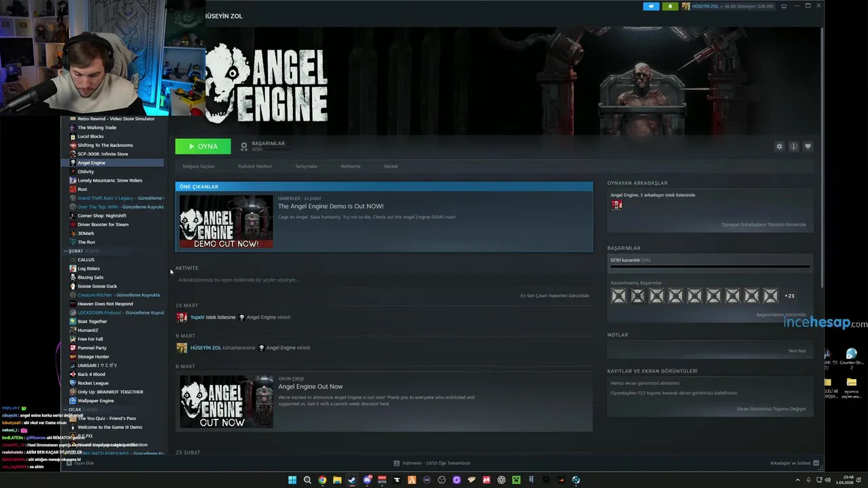The width and height of the screenshot is (868, 488).
Task: Click Oynayan Arkadaşların Tümünü Görüntüle link
Action: (x=764, y=224)
